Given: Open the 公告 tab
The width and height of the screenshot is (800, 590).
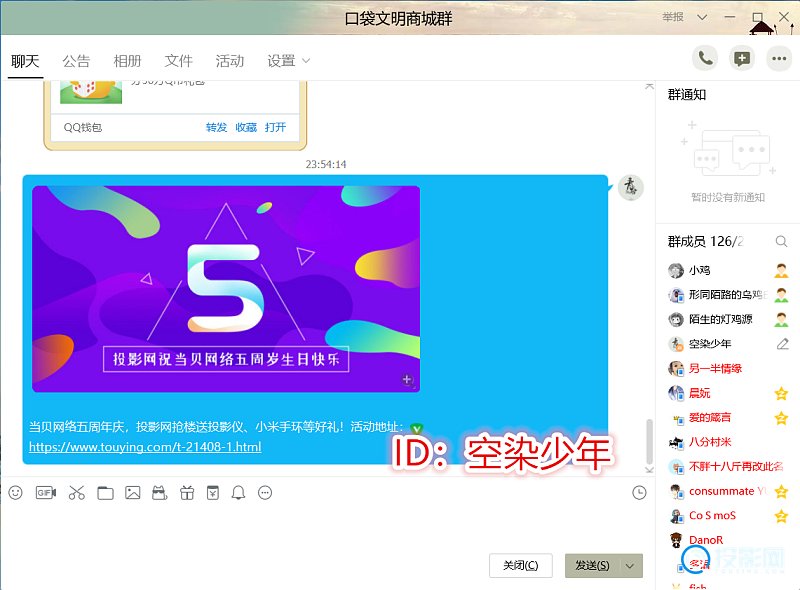Looking at the screenshot, I should click(x=76, y=61).
